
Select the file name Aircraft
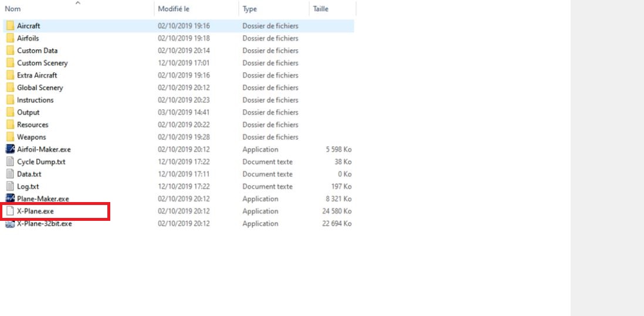pos(29,26)
